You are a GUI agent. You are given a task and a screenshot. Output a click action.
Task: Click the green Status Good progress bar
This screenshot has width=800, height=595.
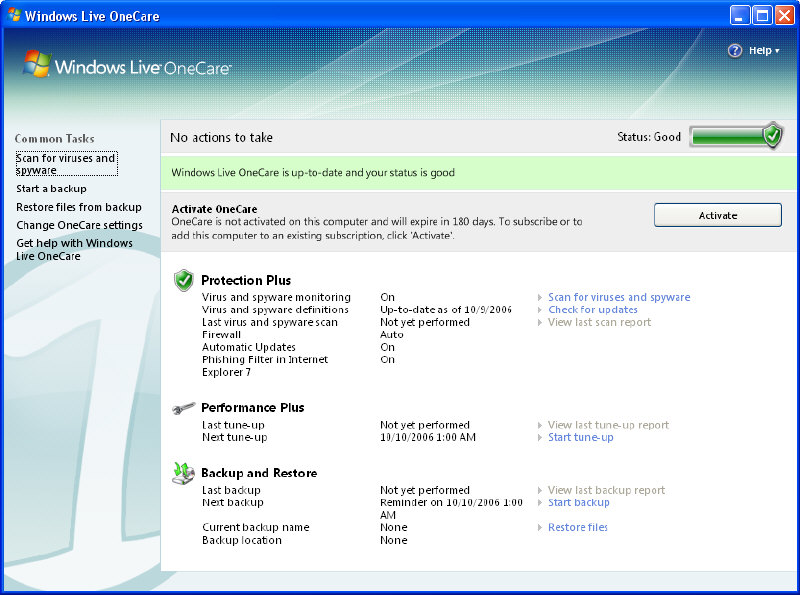click(x=728, y=136)
